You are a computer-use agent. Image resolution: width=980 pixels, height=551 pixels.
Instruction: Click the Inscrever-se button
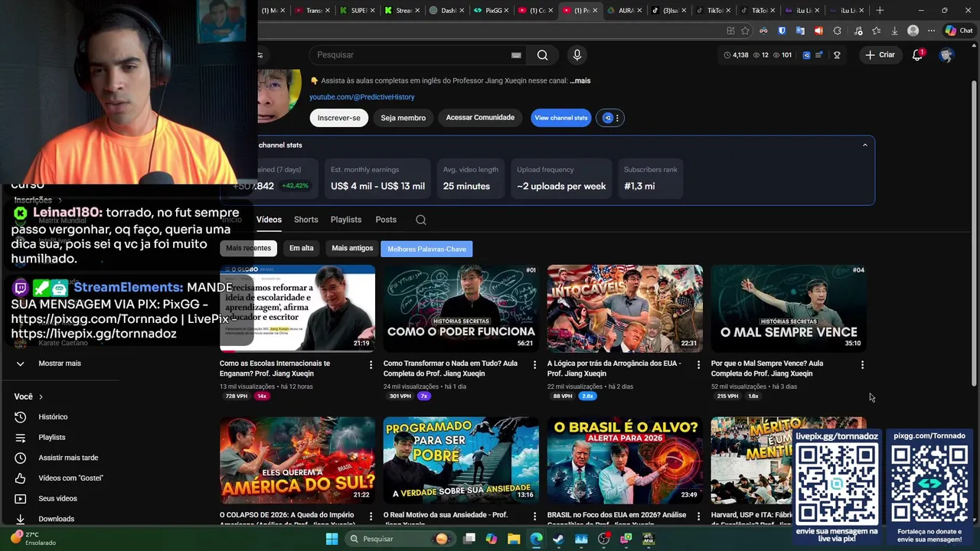[x=338, y=118]
